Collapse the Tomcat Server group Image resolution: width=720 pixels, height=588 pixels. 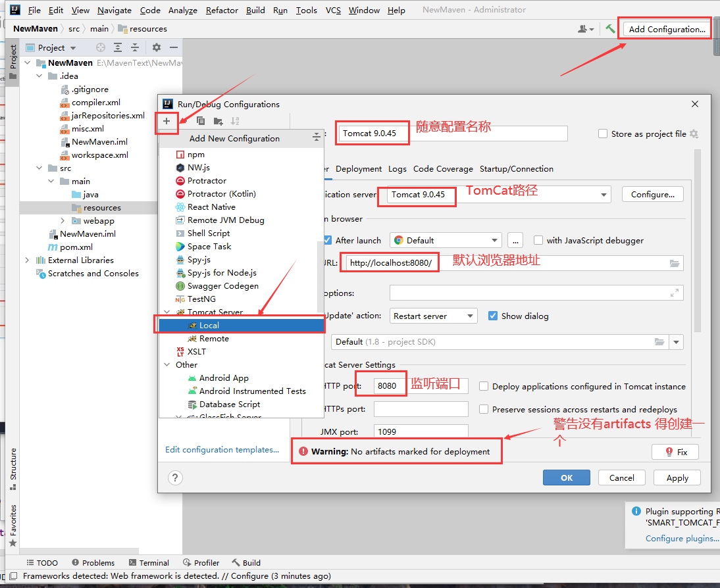[167, 312]
